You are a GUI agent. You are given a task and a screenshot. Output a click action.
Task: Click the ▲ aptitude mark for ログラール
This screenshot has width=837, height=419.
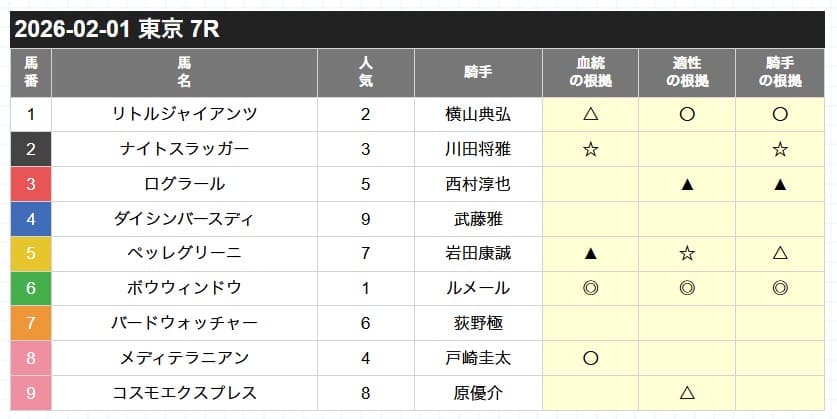coord(687,184)
